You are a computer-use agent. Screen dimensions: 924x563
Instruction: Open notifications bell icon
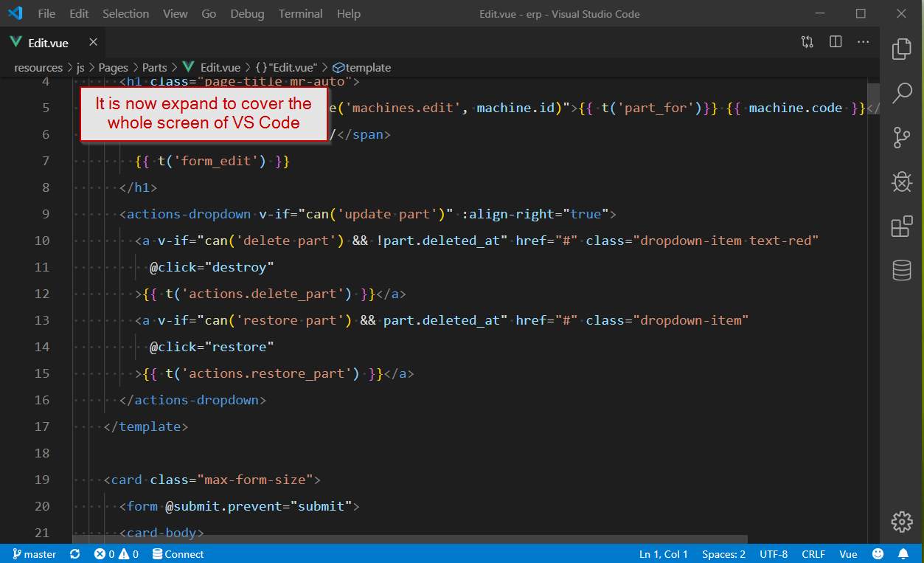pyautogui.click(x=903, y=554)
